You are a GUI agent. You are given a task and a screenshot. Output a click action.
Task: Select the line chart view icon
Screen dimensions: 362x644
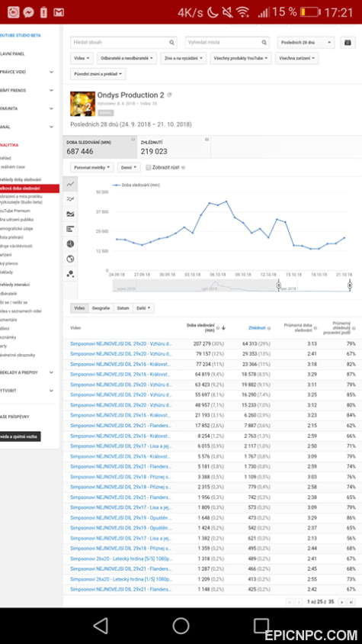pyautogui.click(x=70, y=184)
